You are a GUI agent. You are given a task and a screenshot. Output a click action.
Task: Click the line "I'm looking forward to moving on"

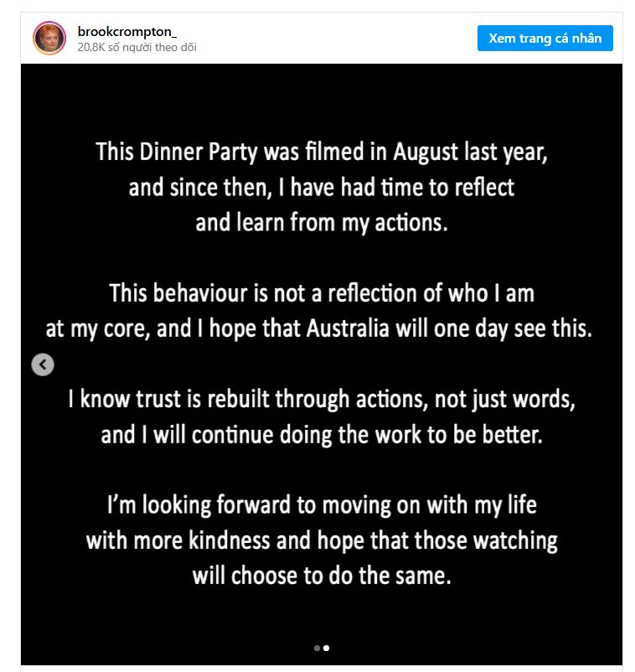click(x=322, y=505)
